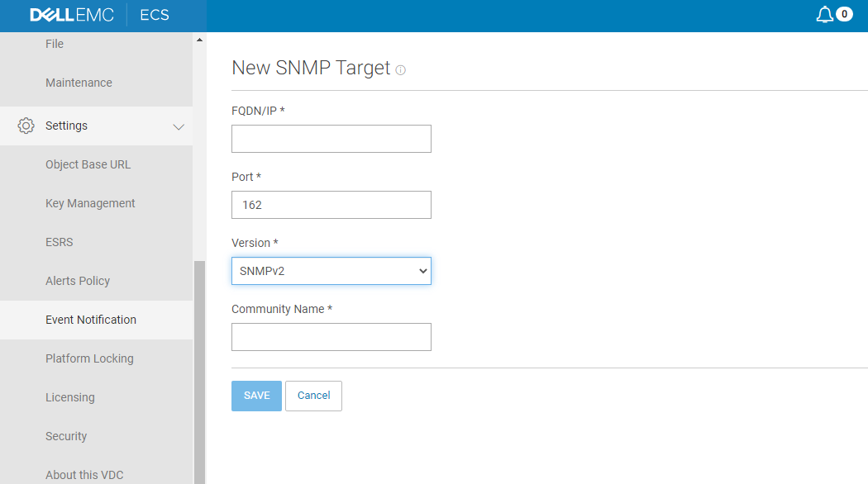Open the Platform Locking page

89,358
